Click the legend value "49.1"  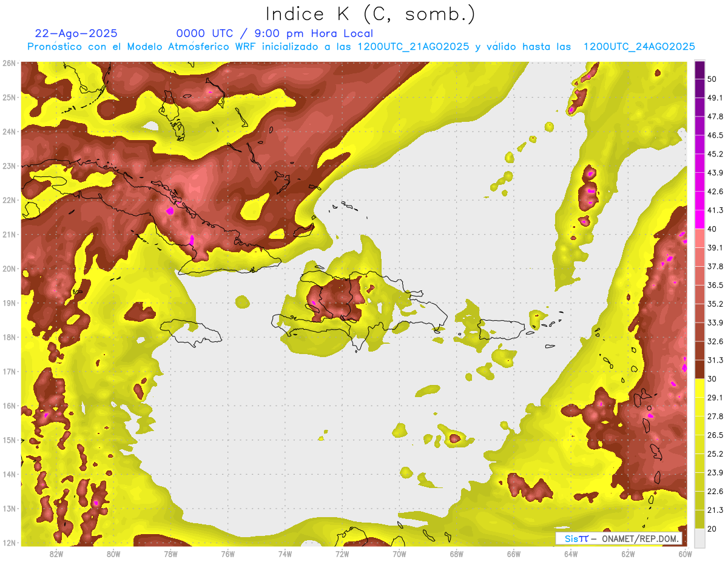[x=715, y=98]
